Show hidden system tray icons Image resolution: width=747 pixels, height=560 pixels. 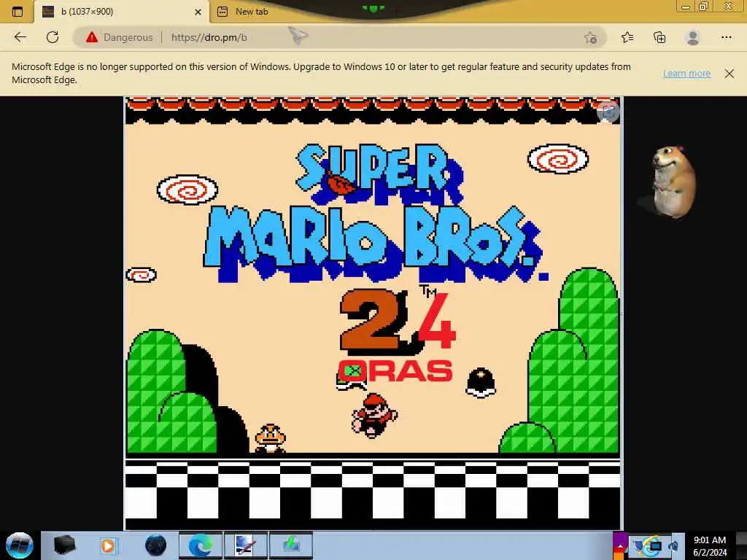point(620,545)
